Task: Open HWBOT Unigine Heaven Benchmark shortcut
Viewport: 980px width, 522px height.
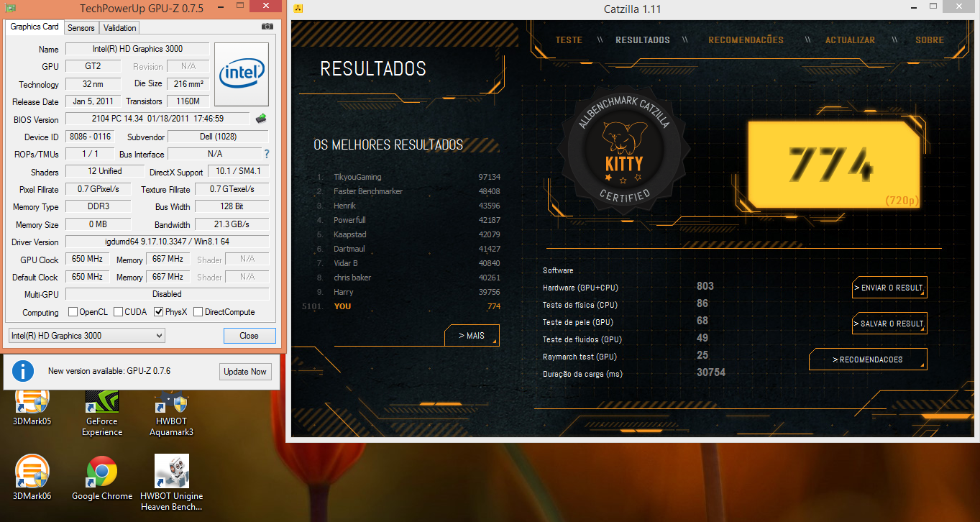Action: [x=172, y=482]
